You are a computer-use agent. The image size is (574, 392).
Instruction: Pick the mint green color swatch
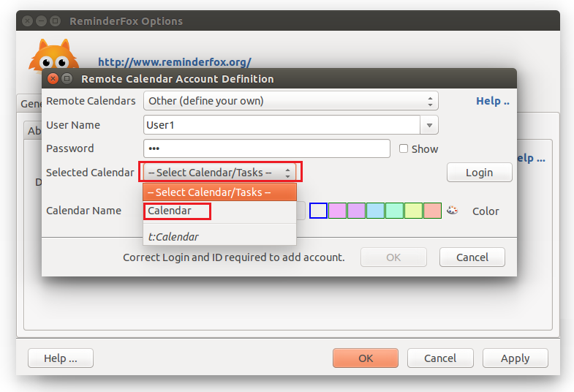pyautogui.click(x=394, y=211)
